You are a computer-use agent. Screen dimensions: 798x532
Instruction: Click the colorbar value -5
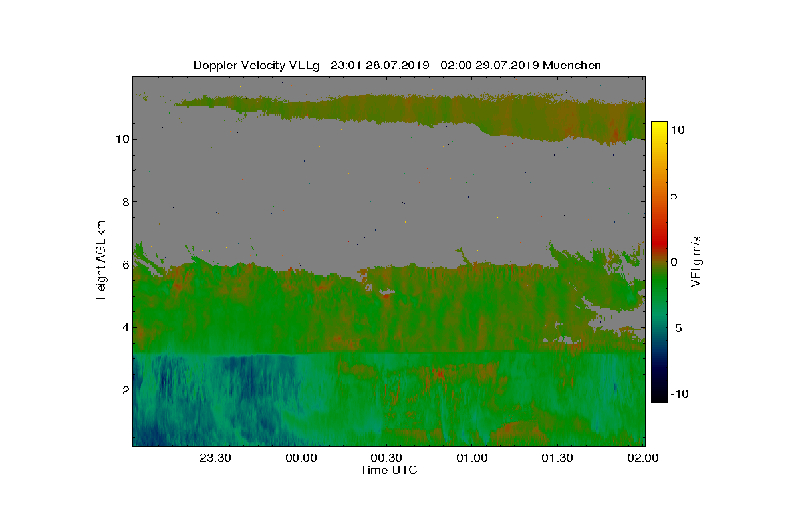click(676, 328)
